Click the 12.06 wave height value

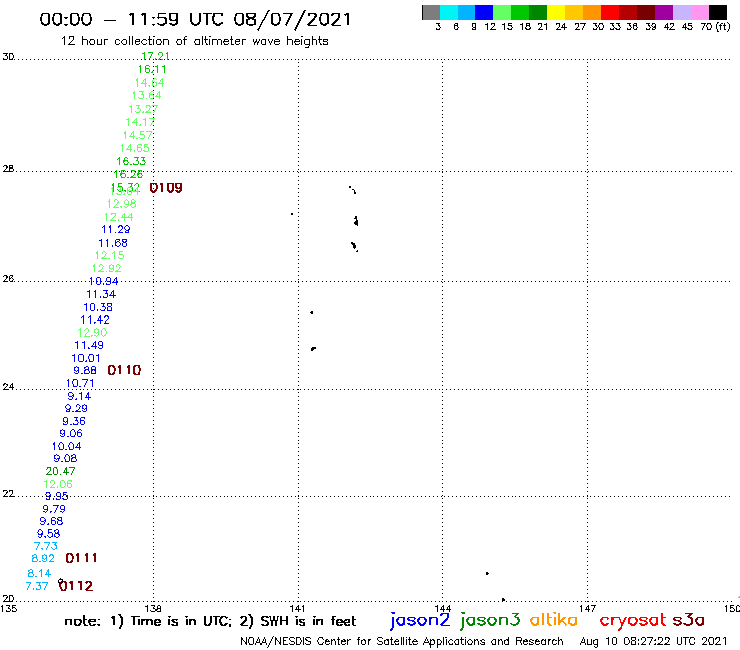coord(58,484)
